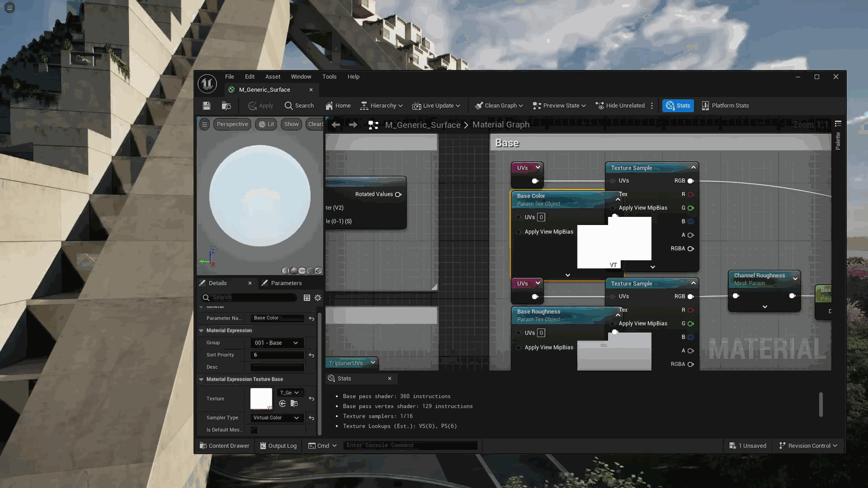Image resolution: width=868 pixels, height=488 pixels.
Task: Open the Palette panel list icon
Action: [838, 124]
